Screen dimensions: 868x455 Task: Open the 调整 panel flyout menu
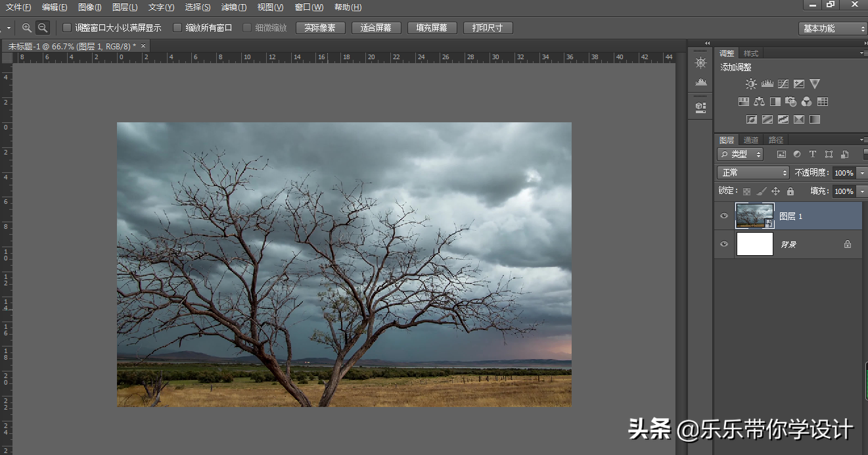tap(863, 53)
